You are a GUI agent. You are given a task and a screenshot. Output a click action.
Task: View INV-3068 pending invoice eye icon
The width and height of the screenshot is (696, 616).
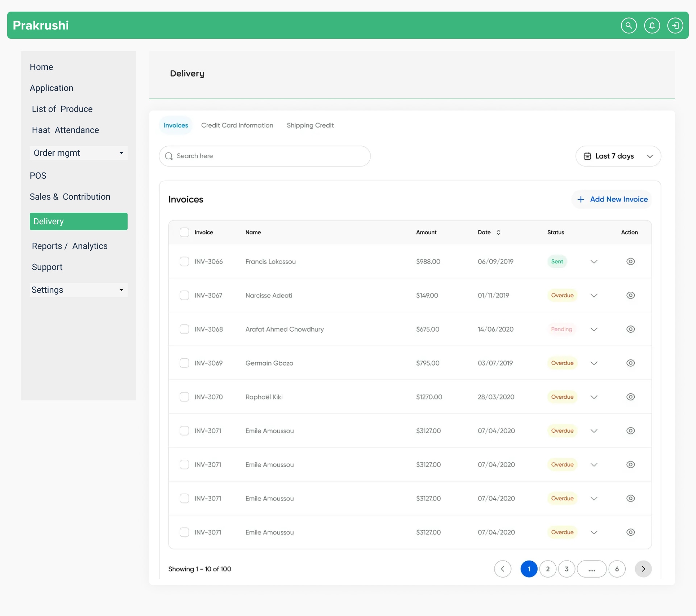(x=630, y=329)
